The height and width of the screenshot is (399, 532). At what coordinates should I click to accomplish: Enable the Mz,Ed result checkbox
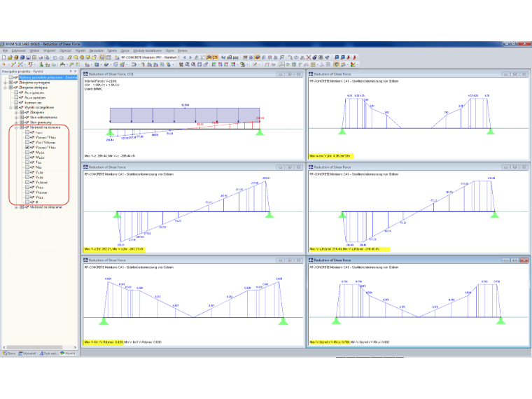click(27, 157)
